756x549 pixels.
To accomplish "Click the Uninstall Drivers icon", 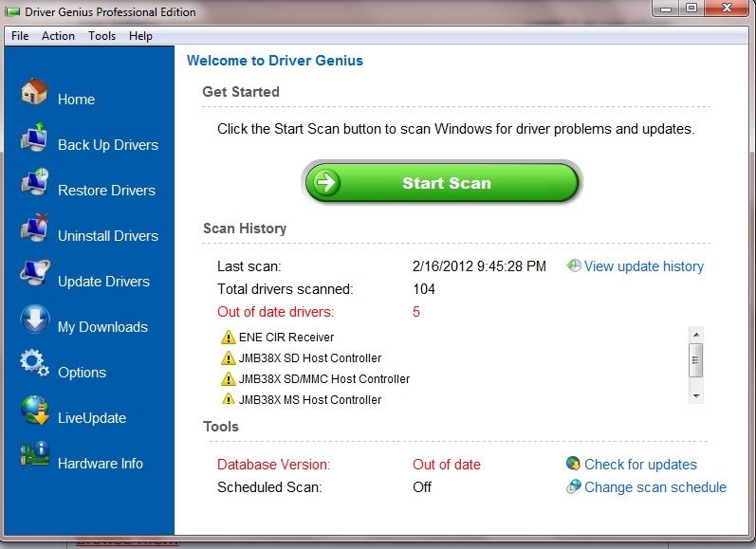I will point(35,228).
